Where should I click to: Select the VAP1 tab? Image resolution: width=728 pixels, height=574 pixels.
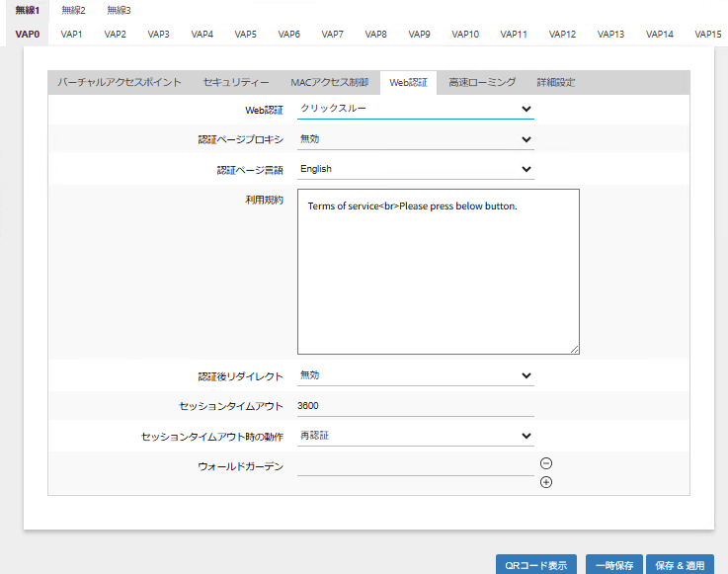pyautogui.click(x=72, y=34)
